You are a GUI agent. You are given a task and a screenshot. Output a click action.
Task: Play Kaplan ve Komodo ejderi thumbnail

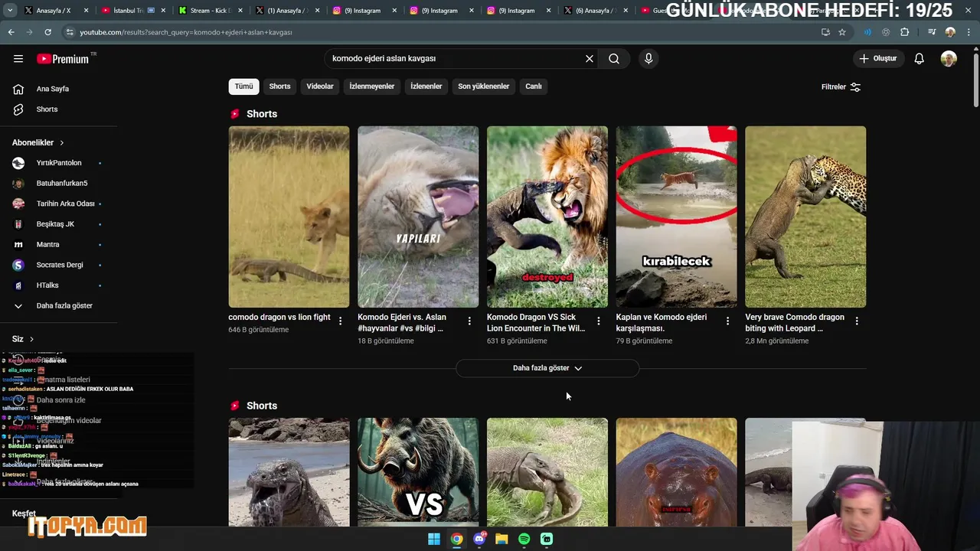point(677,217)
